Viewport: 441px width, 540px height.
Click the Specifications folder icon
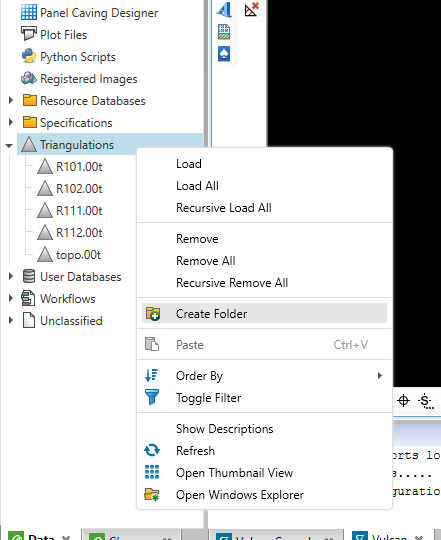29,123
